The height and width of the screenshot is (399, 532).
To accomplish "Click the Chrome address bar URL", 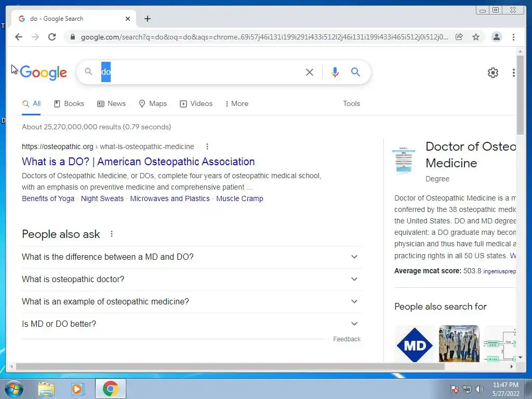I will pos(264,37).
